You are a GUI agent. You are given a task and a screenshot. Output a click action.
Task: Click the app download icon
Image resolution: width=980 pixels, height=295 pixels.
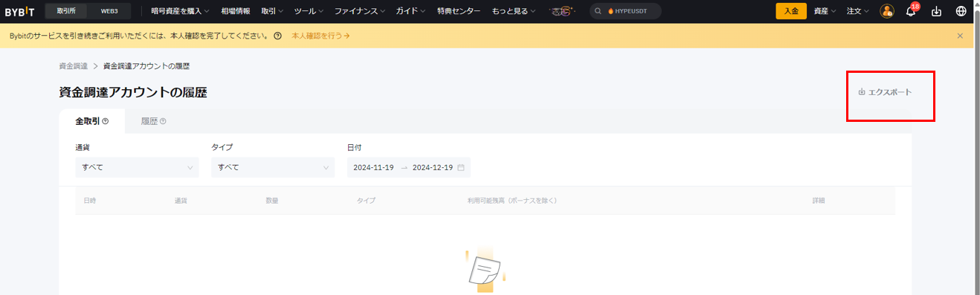click(936, 11)
